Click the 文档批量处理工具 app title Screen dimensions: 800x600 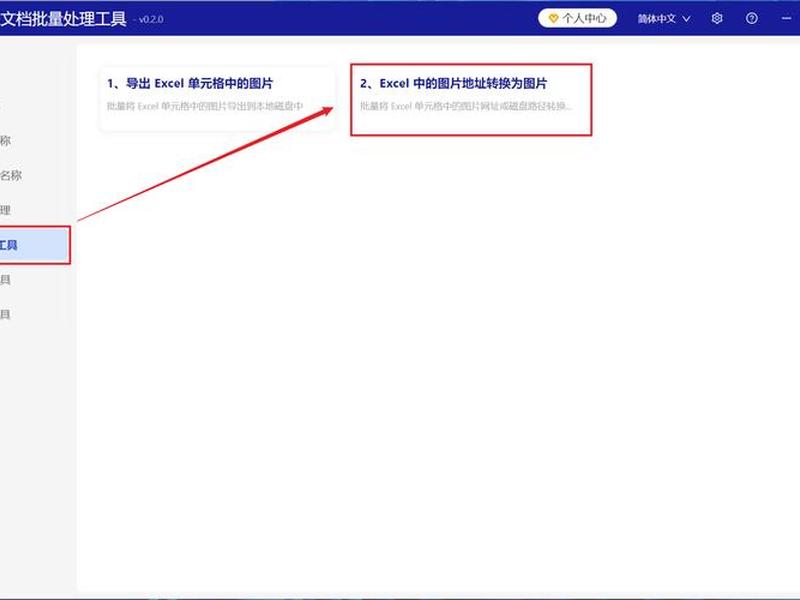coord(63,19)
